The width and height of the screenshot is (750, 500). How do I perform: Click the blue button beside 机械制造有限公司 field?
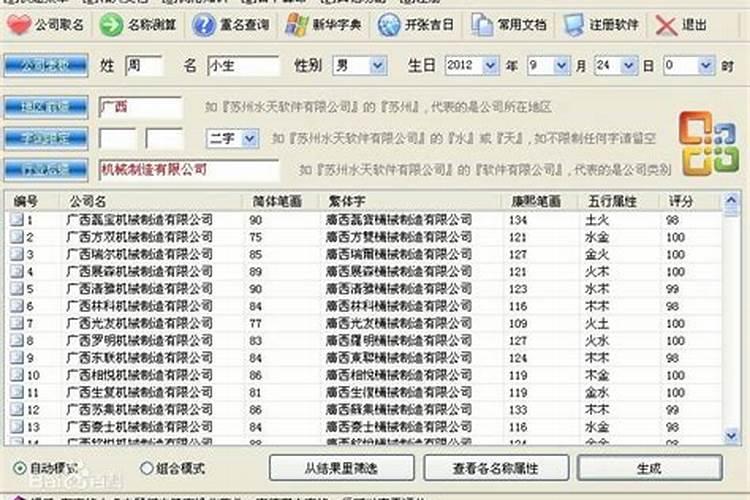(46, 170)
